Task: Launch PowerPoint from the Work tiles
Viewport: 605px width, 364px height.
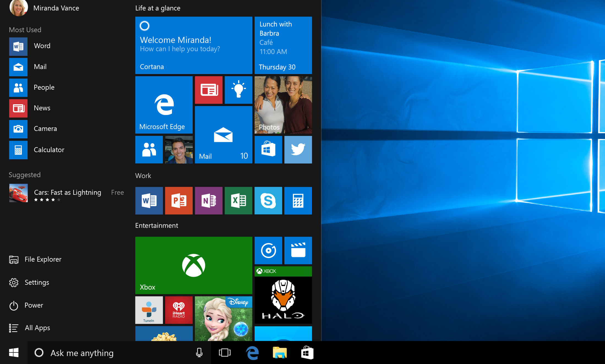Action: point(179,201)
